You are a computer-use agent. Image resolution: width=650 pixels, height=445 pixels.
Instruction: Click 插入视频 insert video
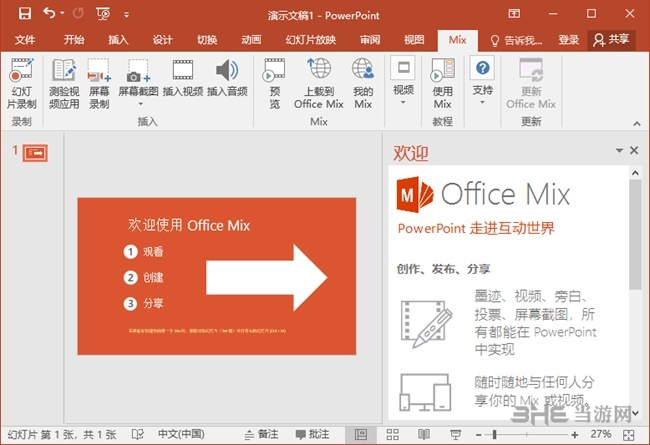183,78
